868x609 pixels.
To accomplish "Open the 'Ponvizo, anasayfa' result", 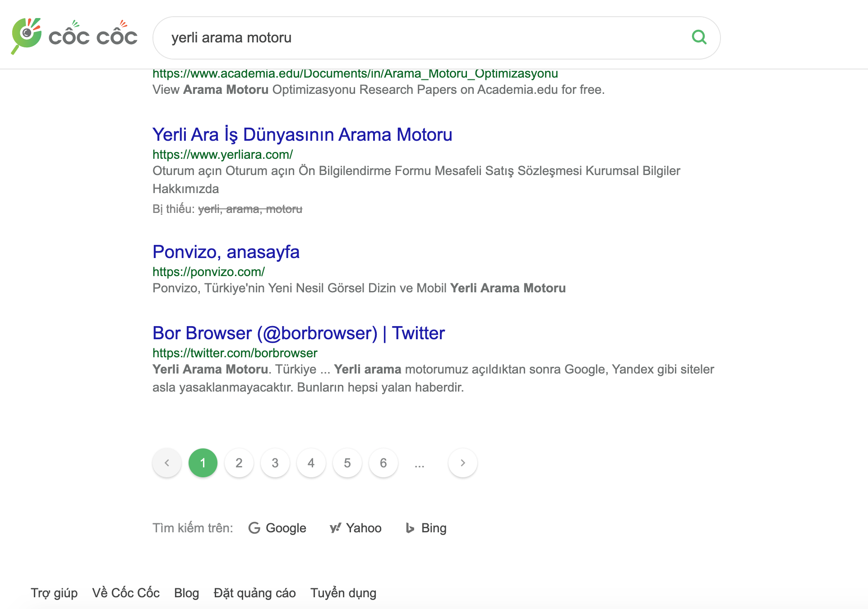I will [x=226, y=252].
